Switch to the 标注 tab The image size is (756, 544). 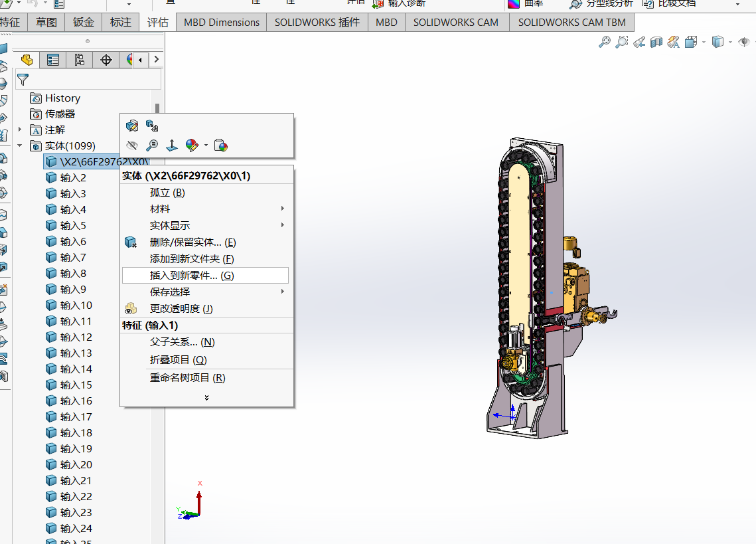click(121, 22)
